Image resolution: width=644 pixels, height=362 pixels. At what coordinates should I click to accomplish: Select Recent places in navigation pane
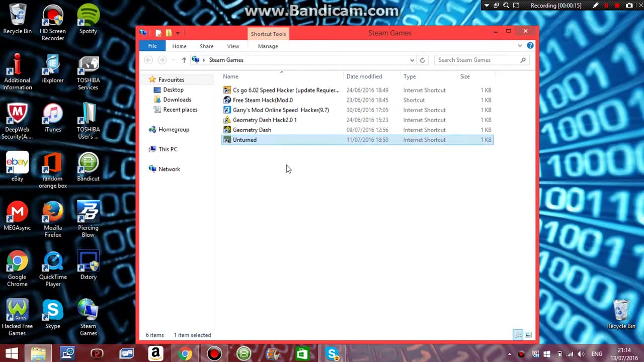point(180,110)
